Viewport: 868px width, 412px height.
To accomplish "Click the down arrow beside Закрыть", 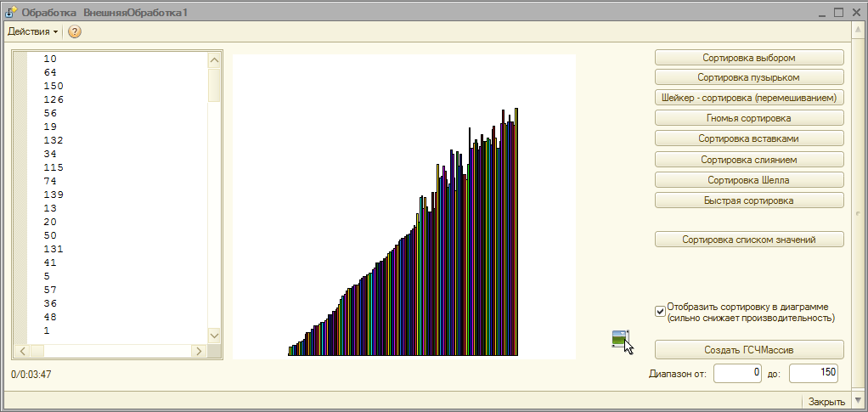I will 858,402.
